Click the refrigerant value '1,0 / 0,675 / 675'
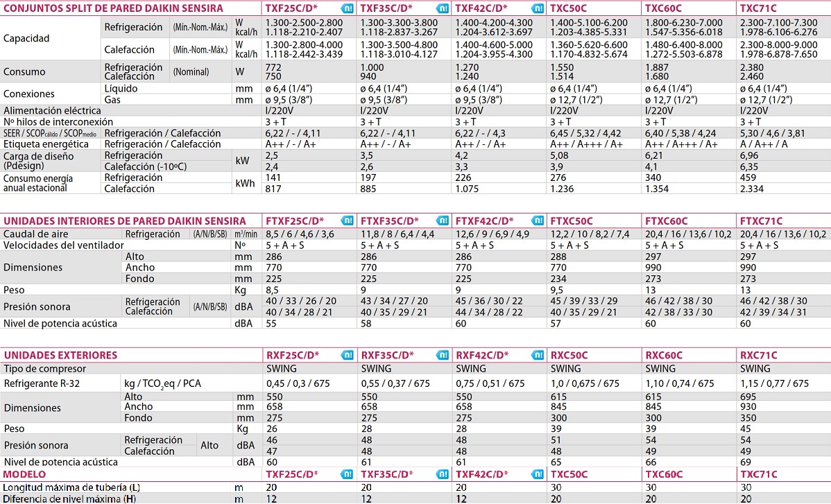831x504 pixels. point(585,383)
